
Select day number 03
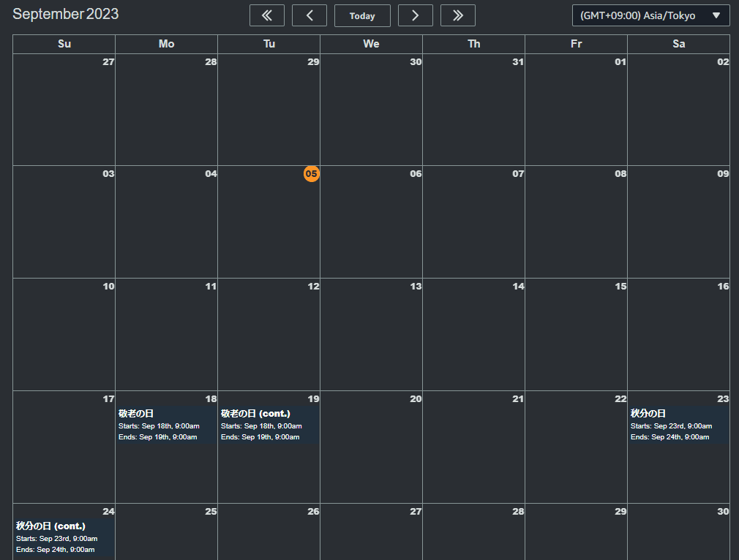pyautogui.click(x=108, y=174)
